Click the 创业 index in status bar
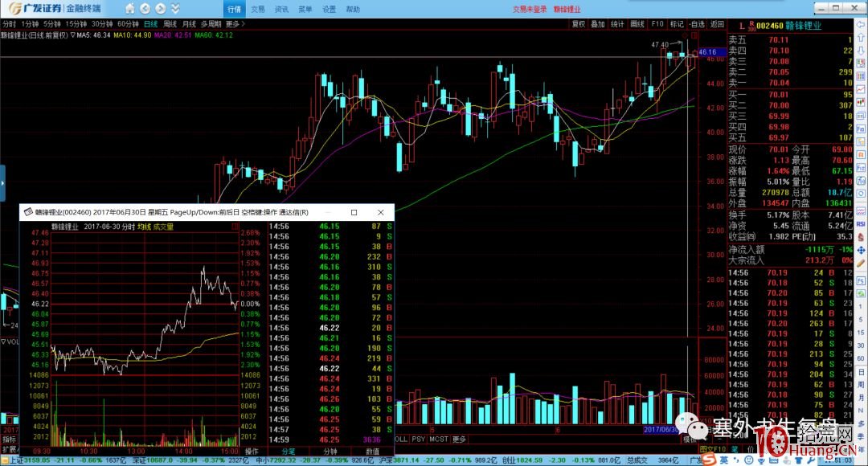The width and height of the screenshot is (868, 466). (510, 460)
